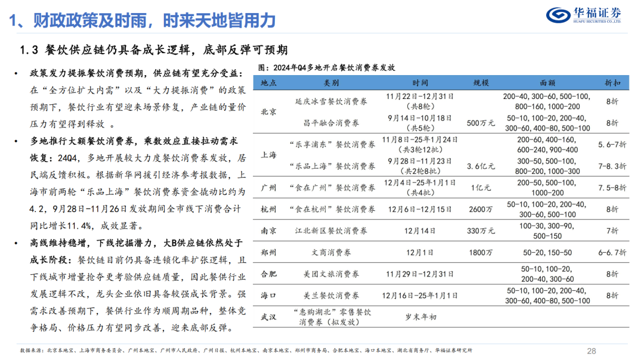Click the '地点' column header

pyautogui.click(x=268, y=83)
